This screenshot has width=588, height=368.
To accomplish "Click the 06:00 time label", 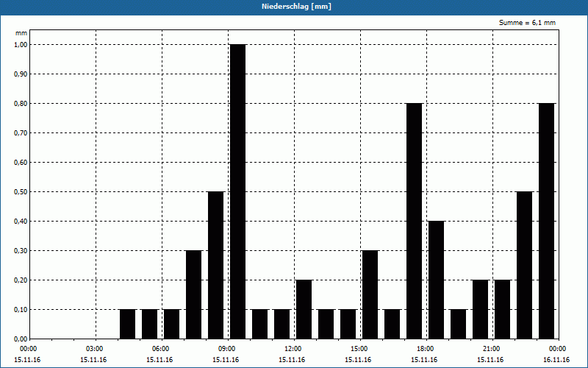I will click(161, 349).
